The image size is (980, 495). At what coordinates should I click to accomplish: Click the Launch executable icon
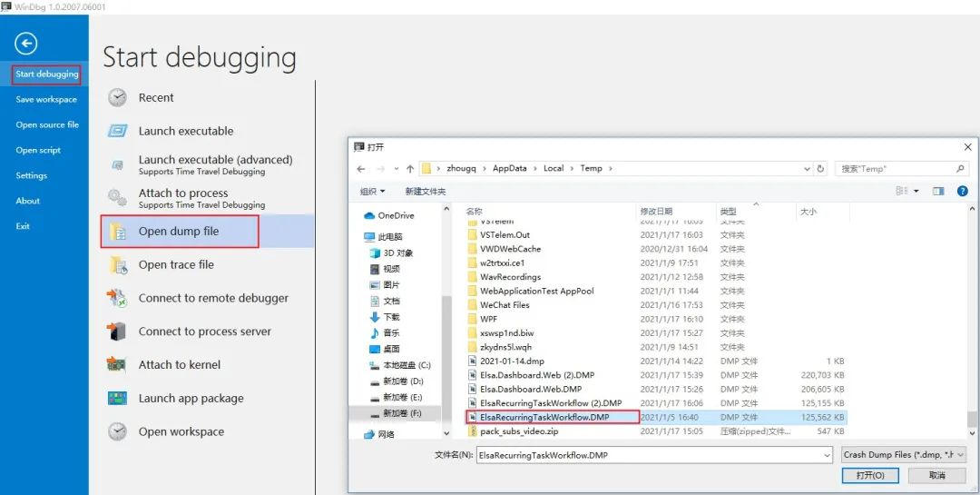pyautogui.click(x=117, y=131)
